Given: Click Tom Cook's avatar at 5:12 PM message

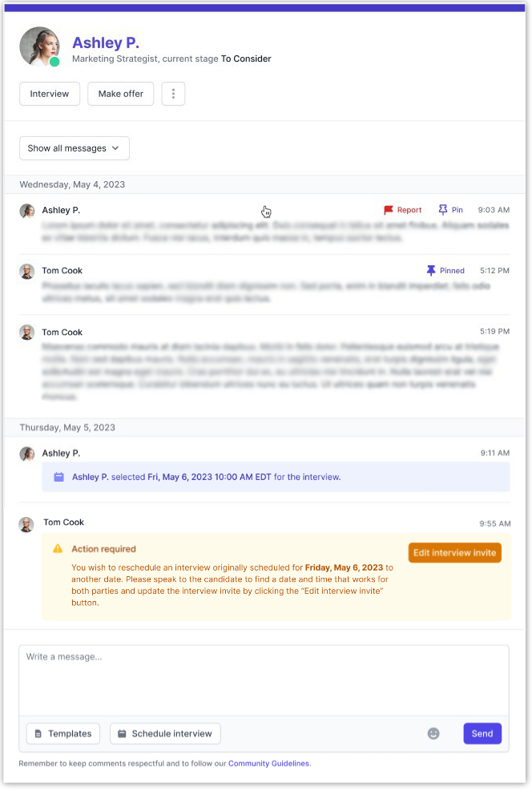Looking at the screenshot, I should pos(27,271).
